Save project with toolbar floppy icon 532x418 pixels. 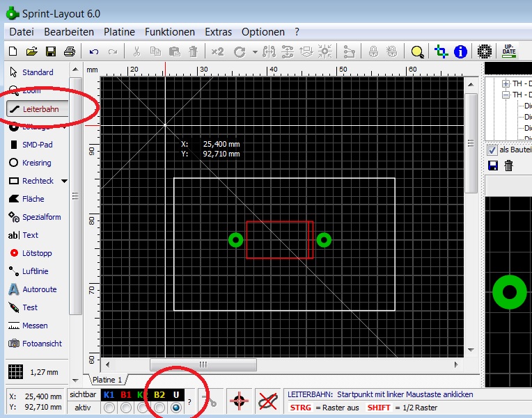[51, 51]
